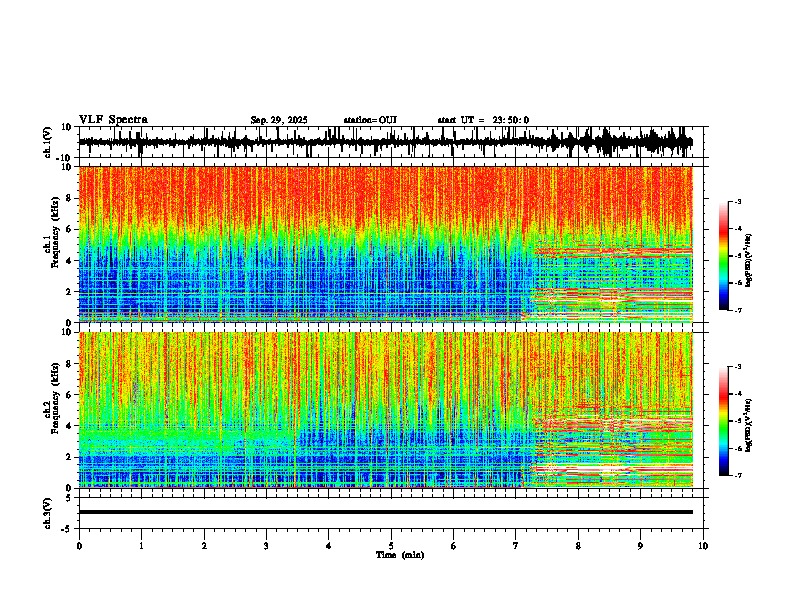Click tick label "4" on the Time axis

pos(329,546)
